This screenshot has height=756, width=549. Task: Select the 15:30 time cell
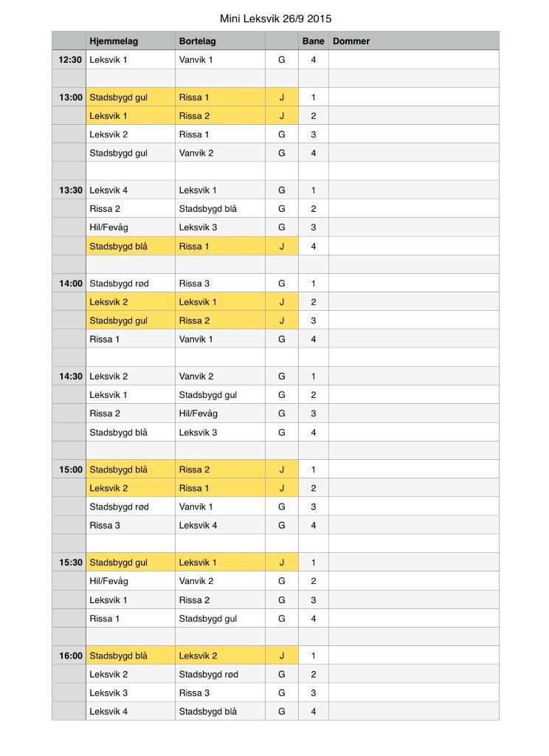coord(69,563)
